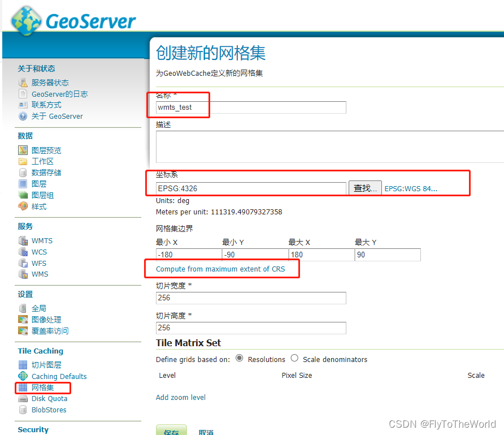Screen dimensions: 504x435
Task: Open the 图像处理 (Image Processing) settings
Action: point(46,319)
